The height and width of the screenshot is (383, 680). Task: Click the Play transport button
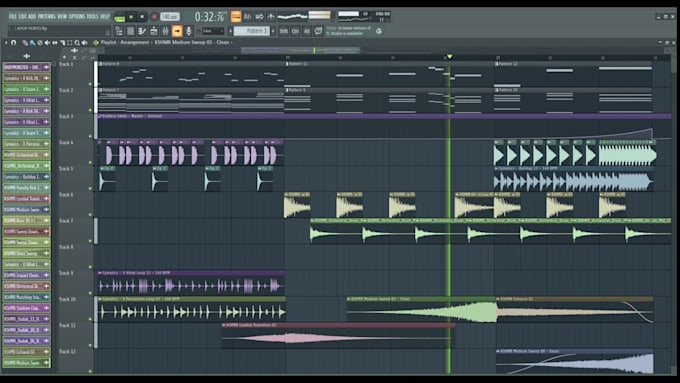pyautogui.click(x=131, y=16)
